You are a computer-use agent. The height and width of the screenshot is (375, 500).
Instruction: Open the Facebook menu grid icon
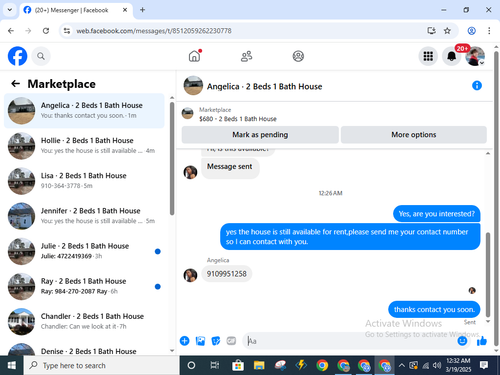428,56
